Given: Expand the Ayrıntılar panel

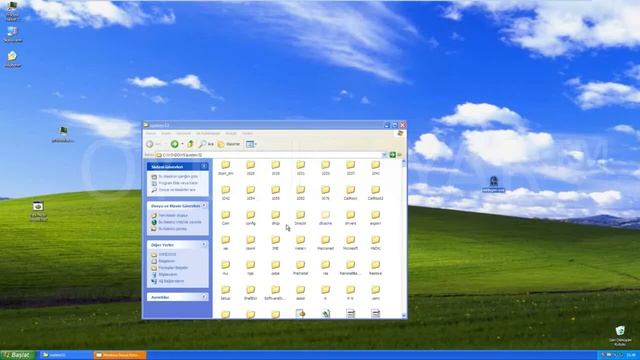Looking at the screenshot, I should click(x=204, y=297).
